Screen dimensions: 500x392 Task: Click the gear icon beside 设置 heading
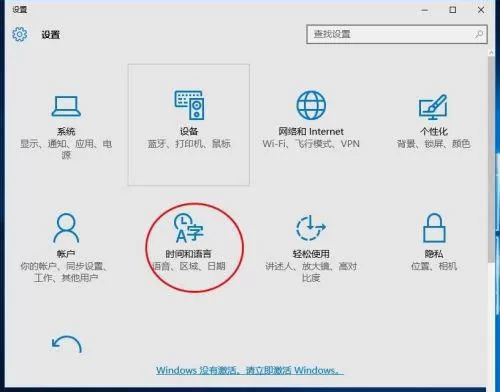pos(20,34)
